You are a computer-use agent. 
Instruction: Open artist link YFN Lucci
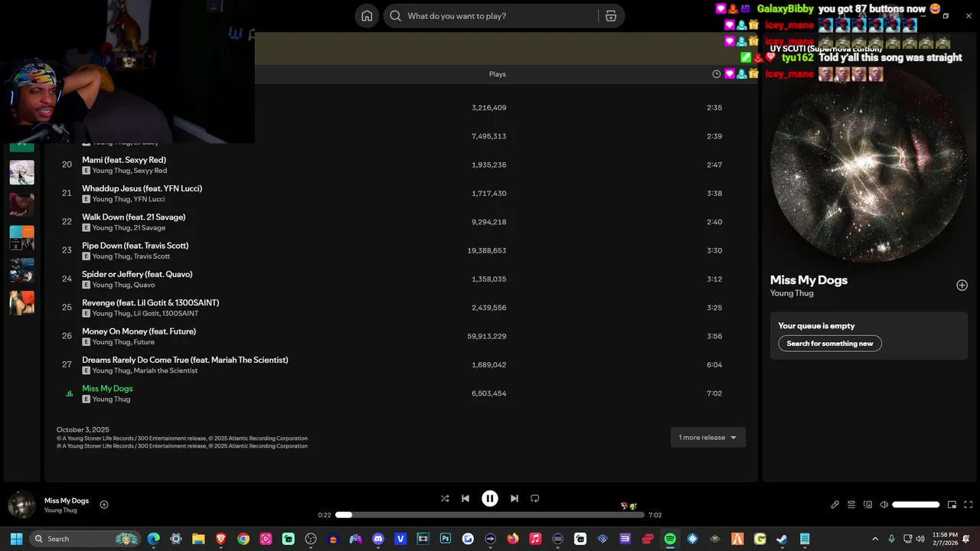pos(149,199)
